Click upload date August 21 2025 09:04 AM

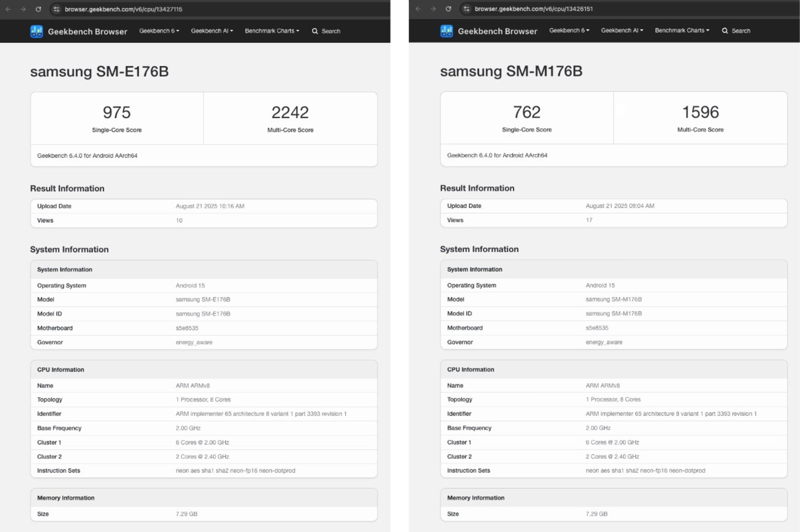tap(620, 206)
